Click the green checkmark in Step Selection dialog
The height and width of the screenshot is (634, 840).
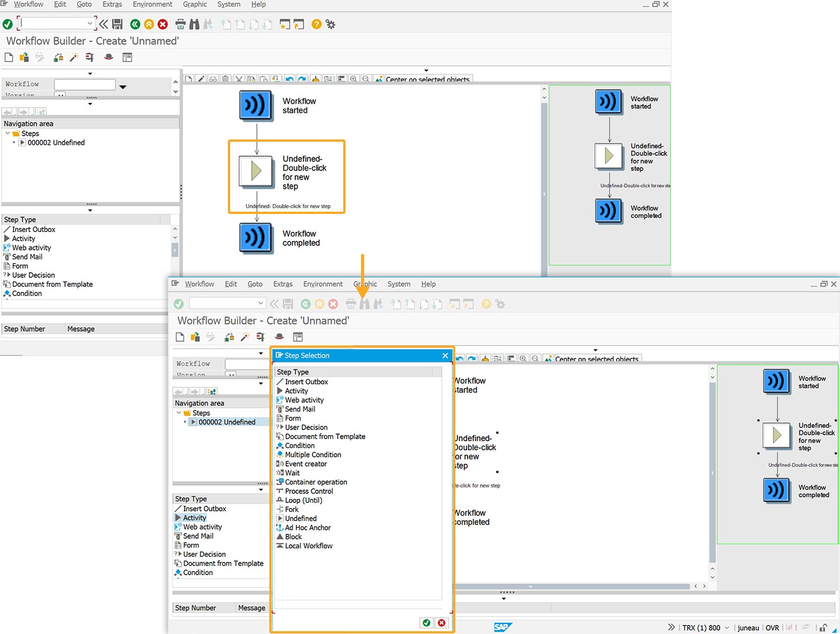(x=427, y=623)
